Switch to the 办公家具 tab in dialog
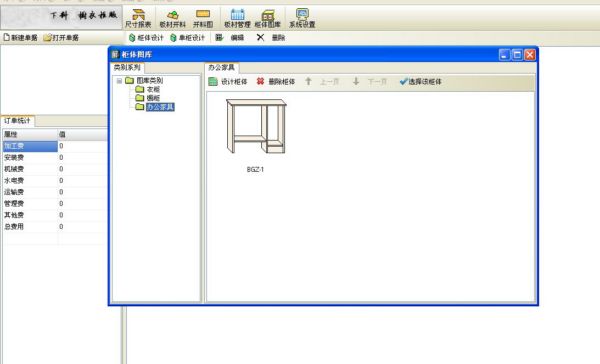This screenshot has width=600, height=364. [222, 67]
